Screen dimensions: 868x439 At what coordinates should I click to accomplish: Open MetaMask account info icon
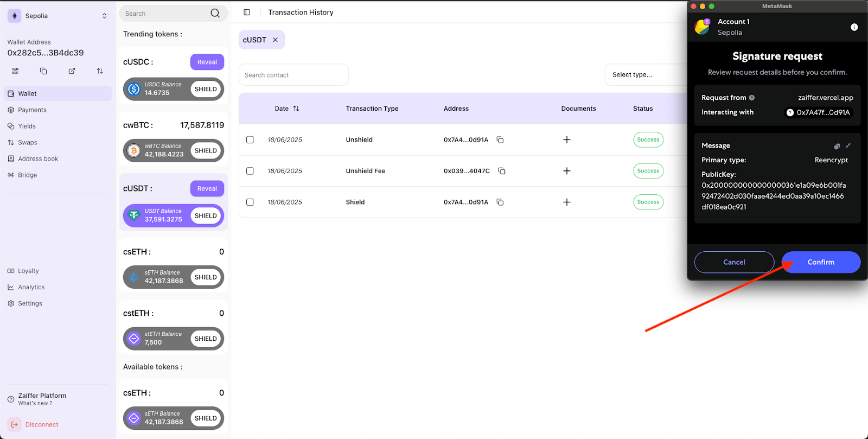click(x=854, y=27)
